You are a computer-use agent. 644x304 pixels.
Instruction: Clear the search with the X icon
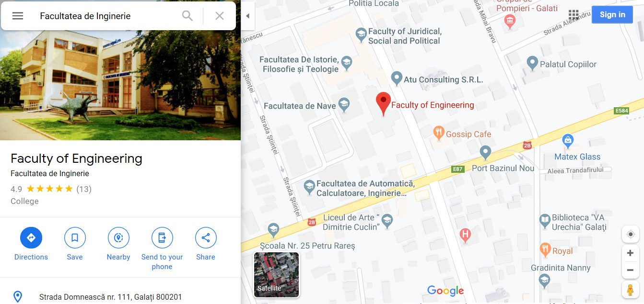pyautogui.click(x=220, y=16)
